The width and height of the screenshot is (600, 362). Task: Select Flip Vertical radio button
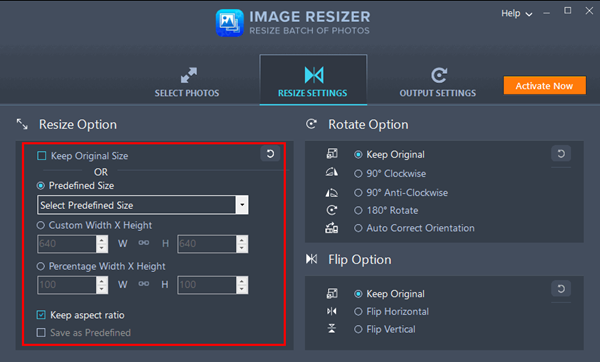click(358, 329)
